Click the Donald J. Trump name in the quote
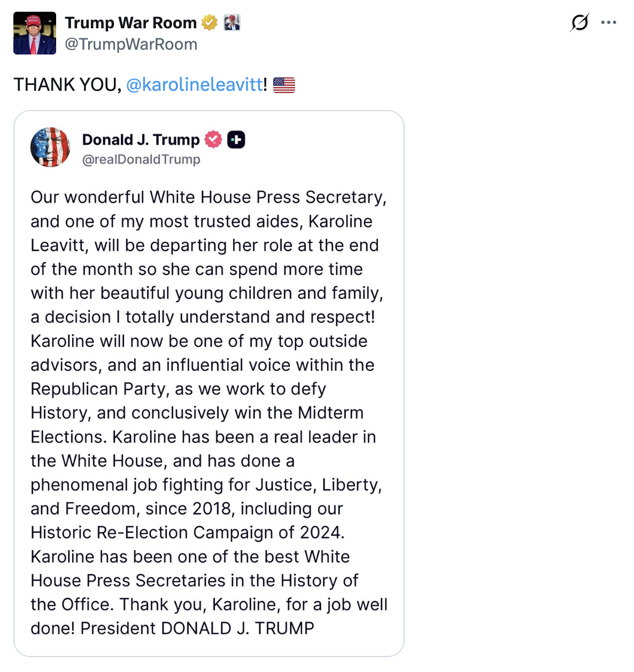This screenshot has width=634, height=672. pos(141,139)
